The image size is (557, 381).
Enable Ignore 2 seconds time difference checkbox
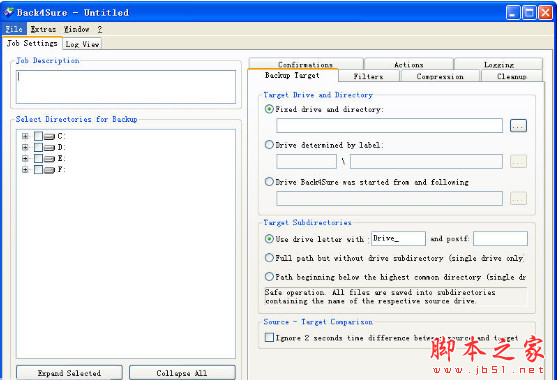[x=269, y=337]
